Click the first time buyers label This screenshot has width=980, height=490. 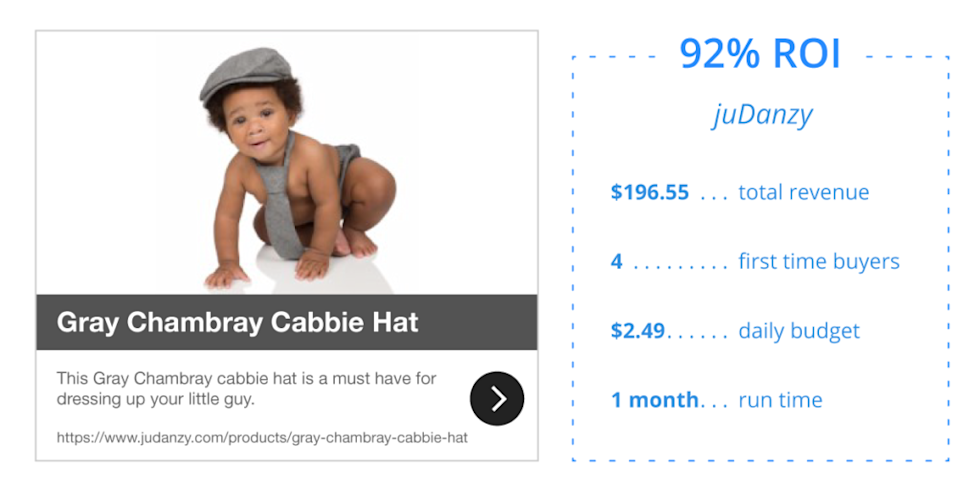click(x=819, y=262)
